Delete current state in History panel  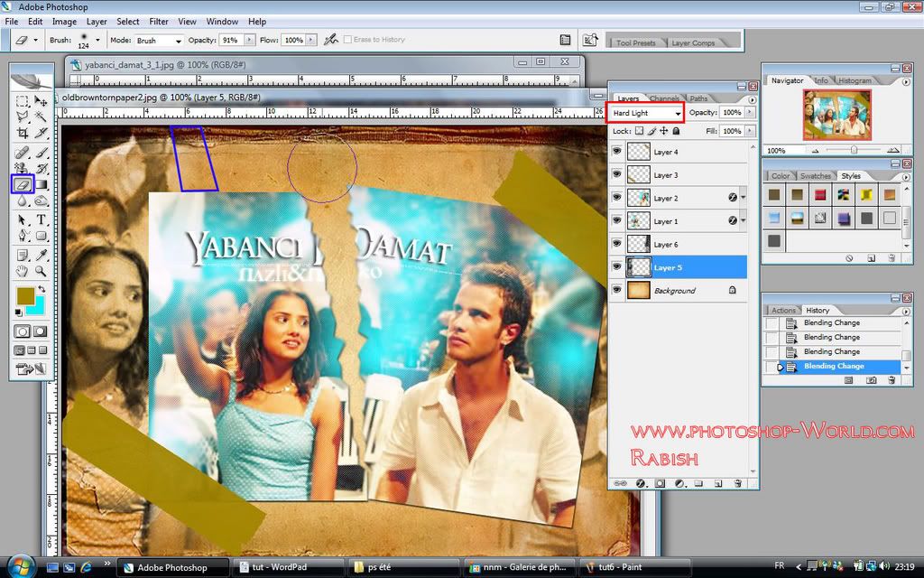[x=892, y=380]
